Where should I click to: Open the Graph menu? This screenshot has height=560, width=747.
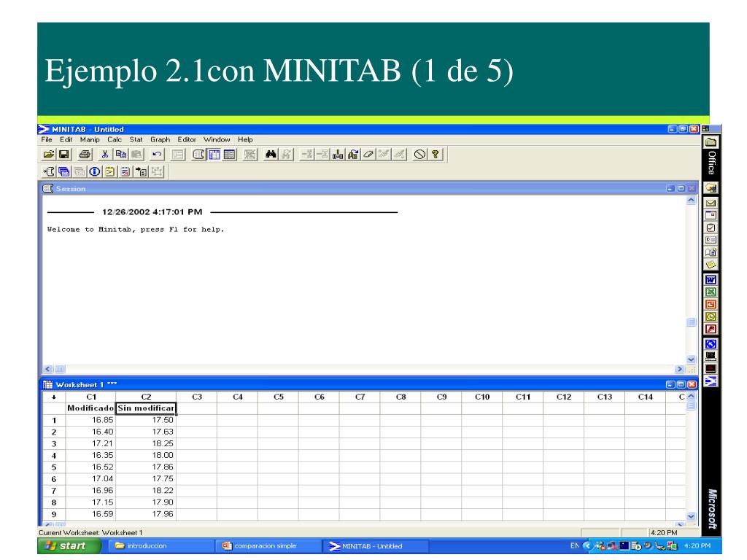[160, 139]
